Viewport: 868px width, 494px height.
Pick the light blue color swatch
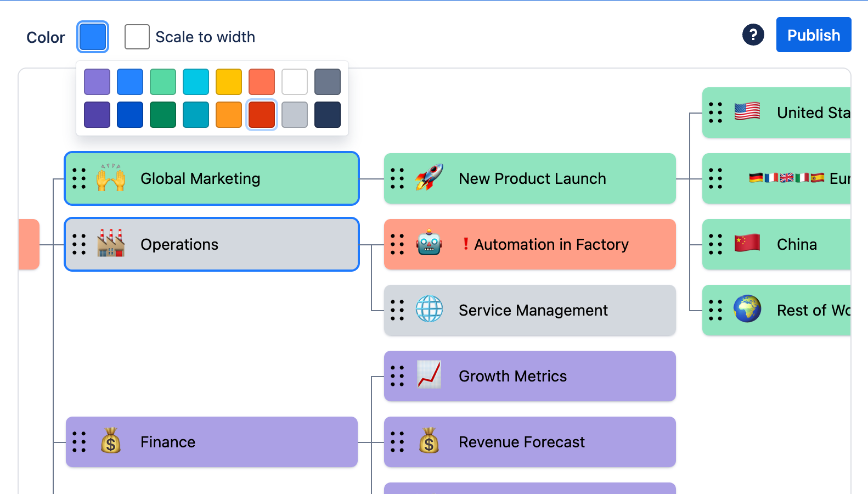pyautogui.click(x=130, y=82)
